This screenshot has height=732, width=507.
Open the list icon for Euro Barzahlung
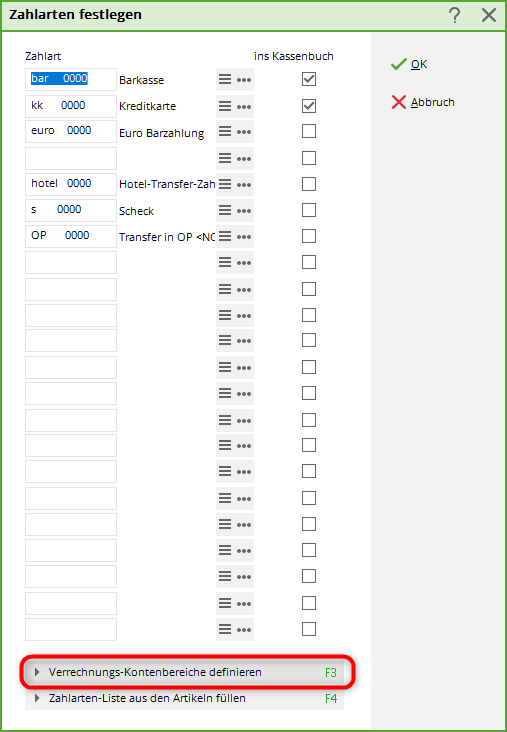tap(225, 132)
